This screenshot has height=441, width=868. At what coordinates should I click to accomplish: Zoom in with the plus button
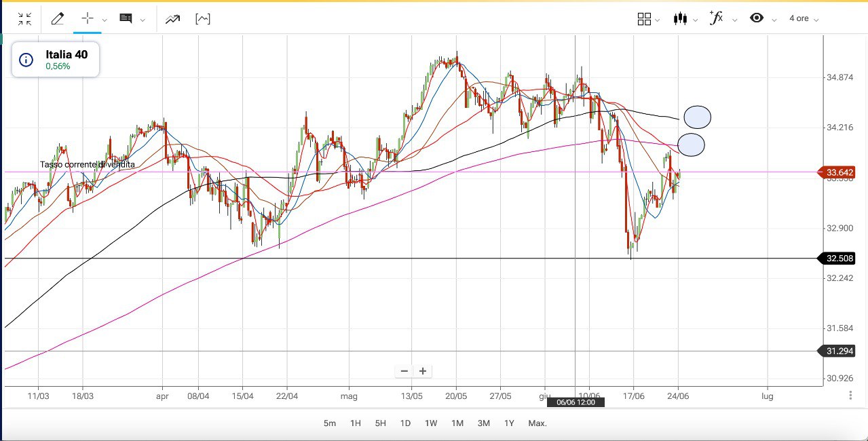423,371
